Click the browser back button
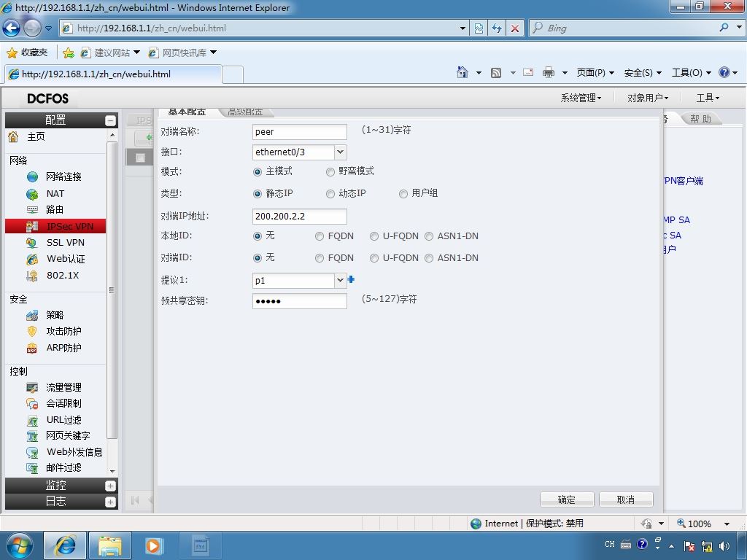This screenshot has width=747, height=560. (x=12, y=28)
